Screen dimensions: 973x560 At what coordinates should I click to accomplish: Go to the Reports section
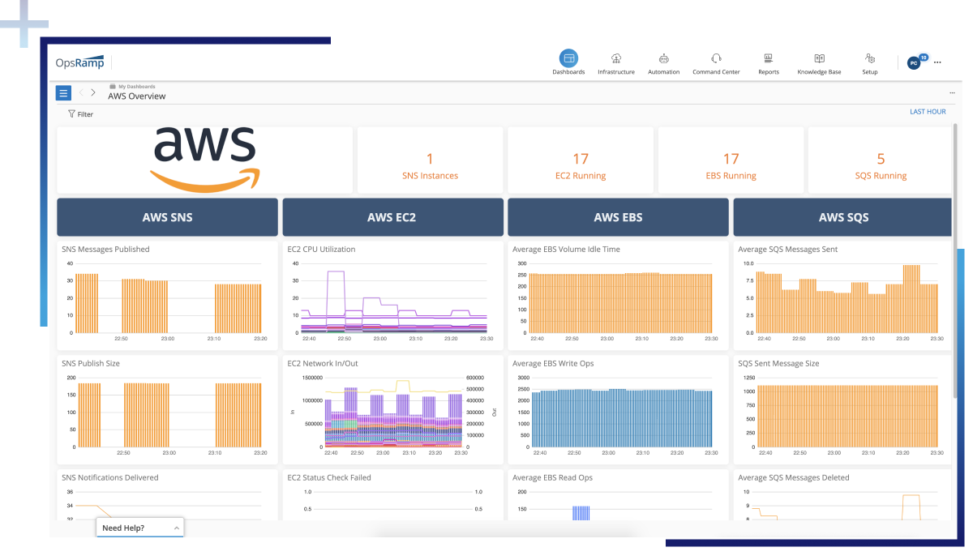[768, 62]
